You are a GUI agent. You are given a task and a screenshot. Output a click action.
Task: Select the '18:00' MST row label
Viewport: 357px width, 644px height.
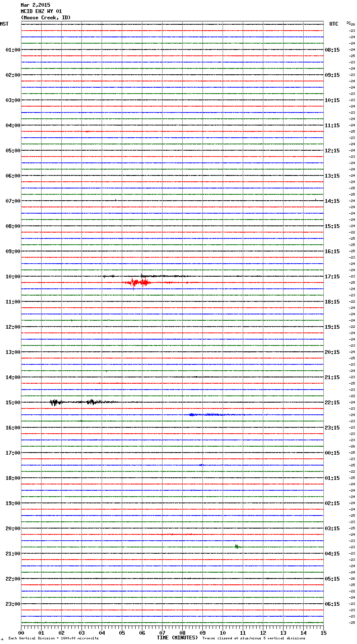pyautogui.click(x=13, y=478)
